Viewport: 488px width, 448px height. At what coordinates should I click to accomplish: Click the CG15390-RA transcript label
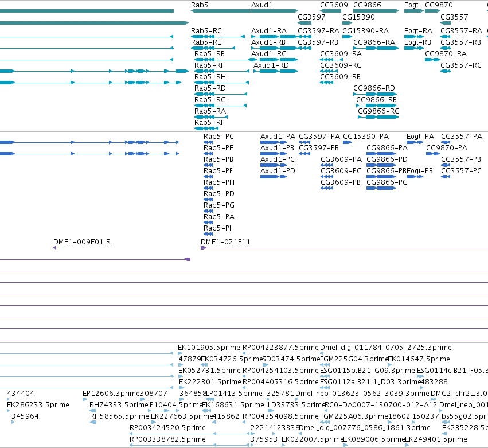point(365,31)
